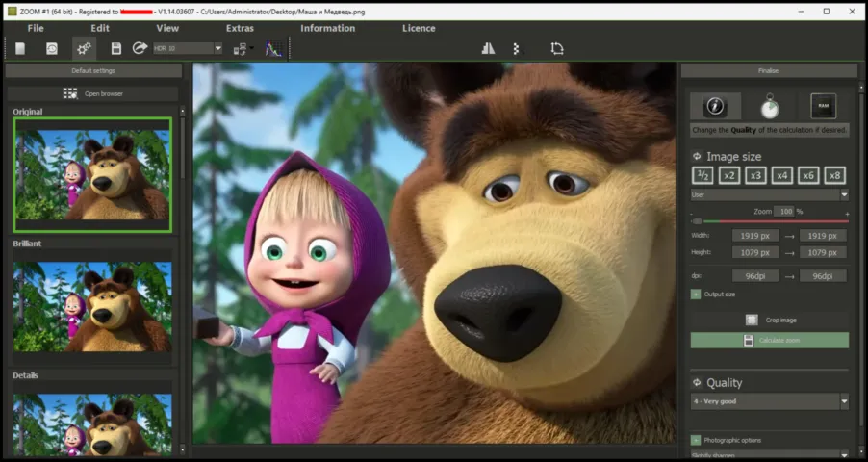Open the Information menu

(328, 28)
